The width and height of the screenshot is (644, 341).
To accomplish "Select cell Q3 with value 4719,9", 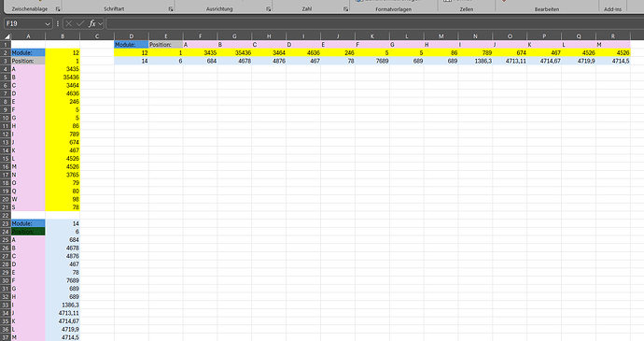I will [x=579, y=61].
